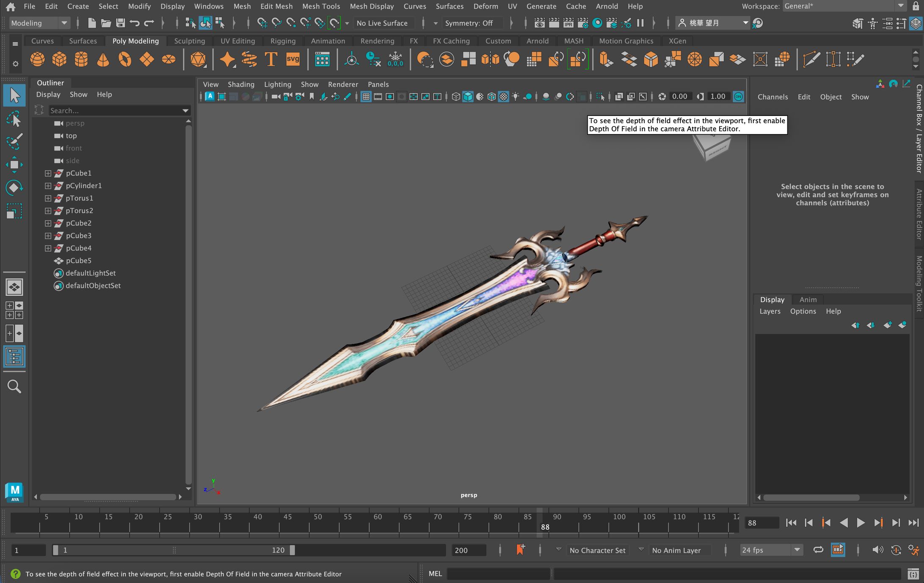The width and height of the screenshot is (924, 583).
Task: Activate the Lasso select tool
Action: click(x=14, y=119)
